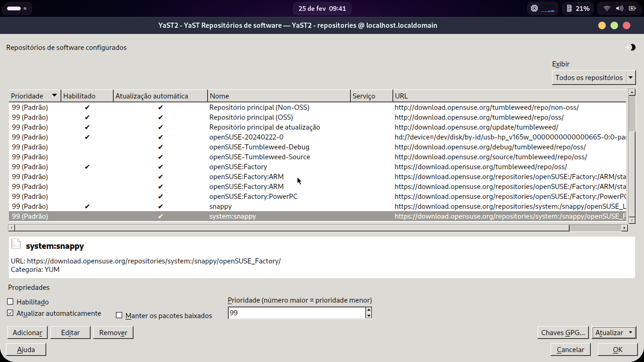
Task: Click the Editar button
Action: (x=70, y=332)
